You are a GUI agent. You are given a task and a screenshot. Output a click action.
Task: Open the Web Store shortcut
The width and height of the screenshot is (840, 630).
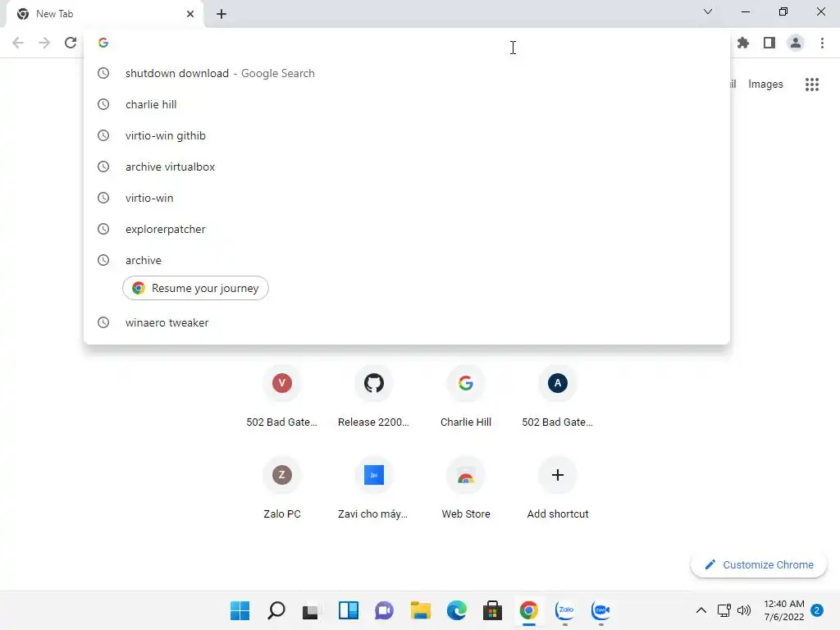(x=466, y=489)
